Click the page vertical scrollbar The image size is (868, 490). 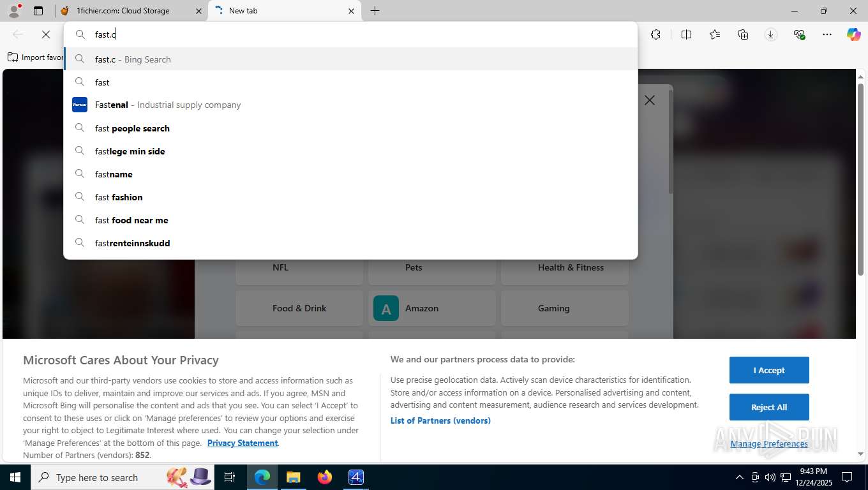pos(860,179)
